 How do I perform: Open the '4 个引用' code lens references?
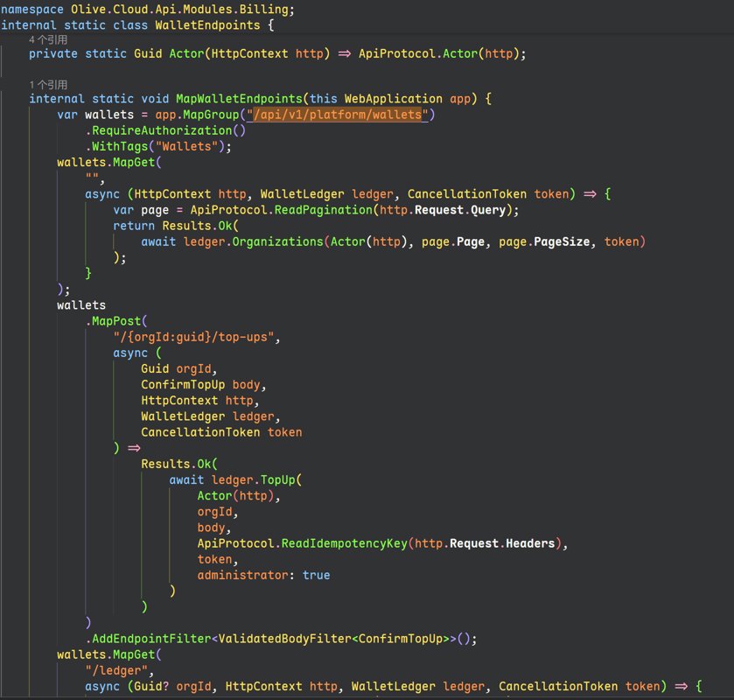pyautogui.click(x=48, y=39)
